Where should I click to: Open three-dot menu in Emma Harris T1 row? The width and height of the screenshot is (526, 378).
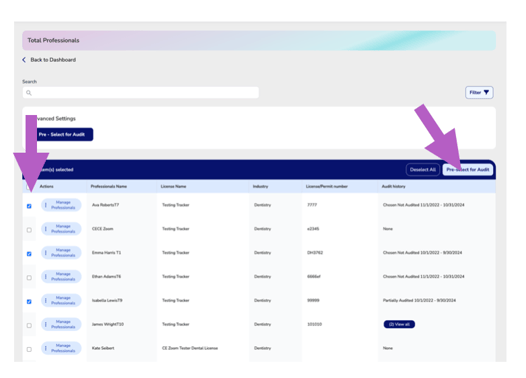tap(46, 253)
